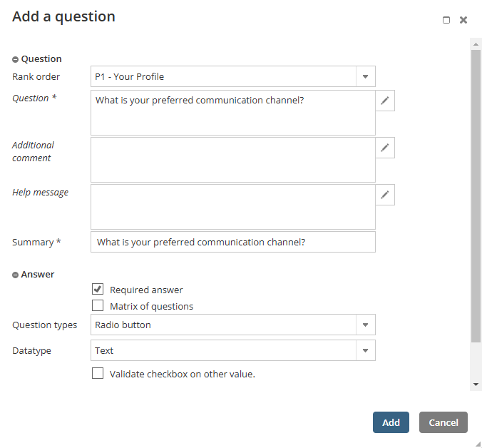
Task: Maximize the Add a question dialog
Action: (x=446, y=20)
